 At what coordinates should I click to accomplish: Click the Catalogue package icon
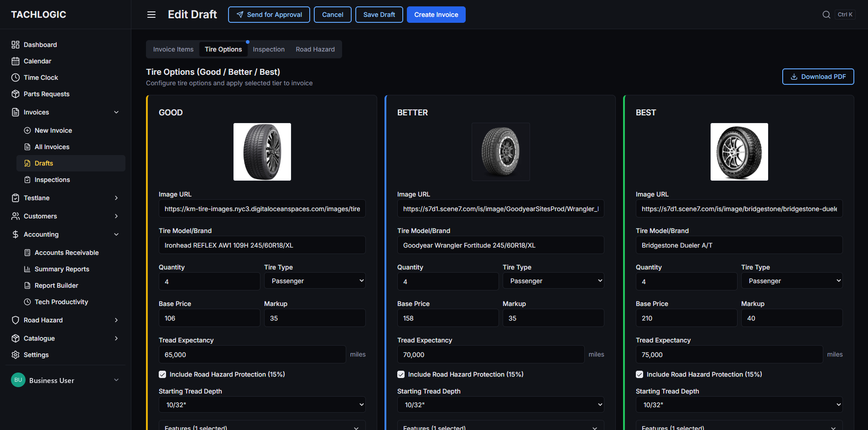[x=16, y=338]
